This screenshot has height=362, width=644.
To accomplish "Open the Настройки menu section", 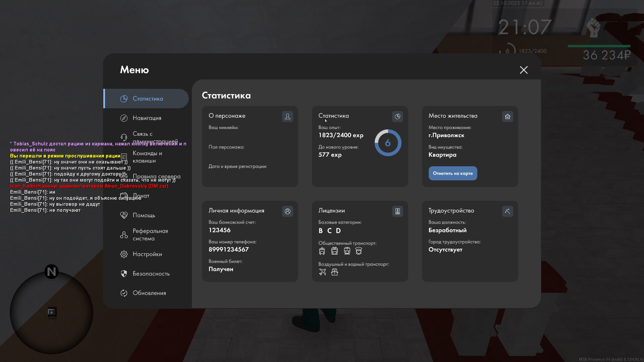I will pos(147,254).
